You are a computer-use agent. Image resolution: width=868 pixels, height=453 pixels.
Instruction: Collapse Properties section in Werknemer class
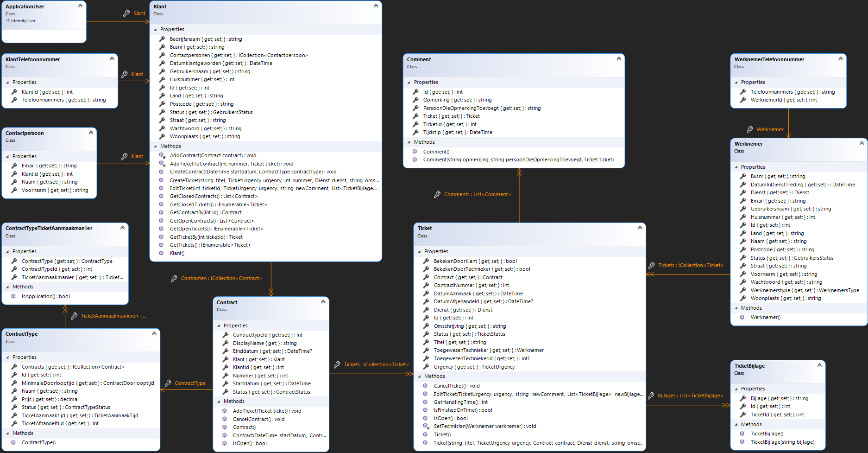(736, 167)
